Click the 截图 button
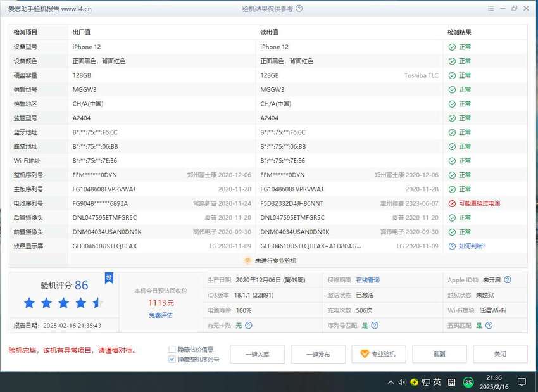 click(x=439, y=354)
